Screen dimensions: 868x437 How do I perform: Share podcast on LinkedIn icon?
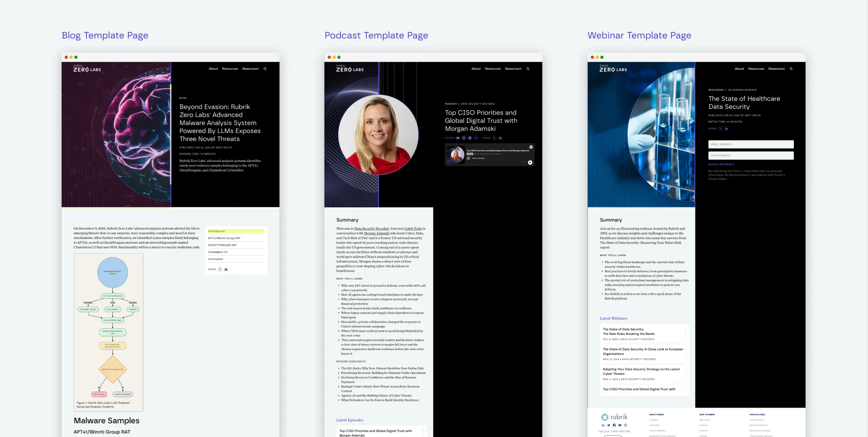click(x=500, y=138)
